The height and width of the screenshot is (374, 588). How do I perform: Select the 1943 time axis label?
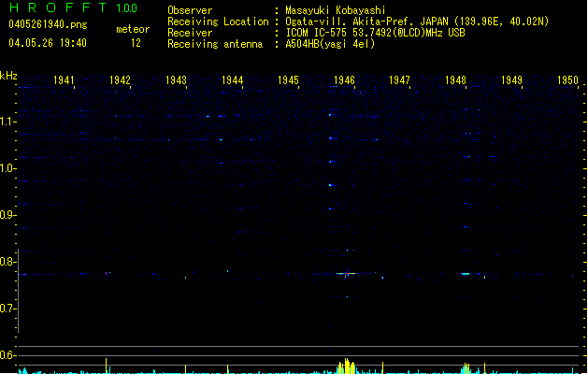click(176, 81)
